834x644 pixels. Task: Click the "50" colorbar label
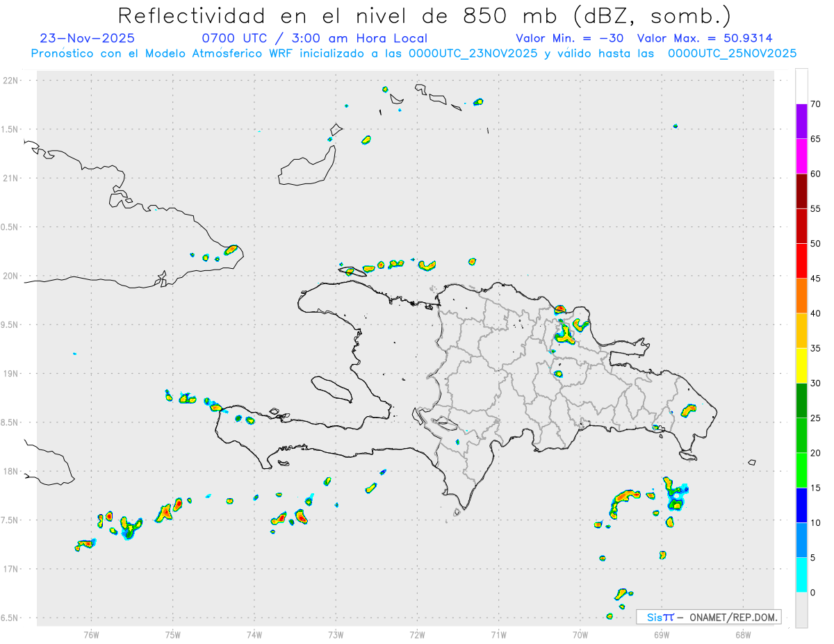[x=815, y=244]
